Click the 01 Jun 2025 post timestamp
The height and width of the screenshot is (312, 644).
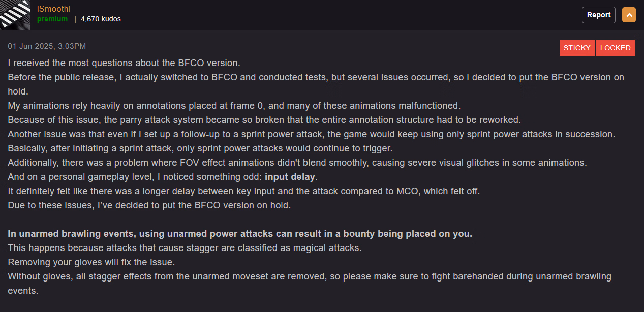(x=47, y=46)
